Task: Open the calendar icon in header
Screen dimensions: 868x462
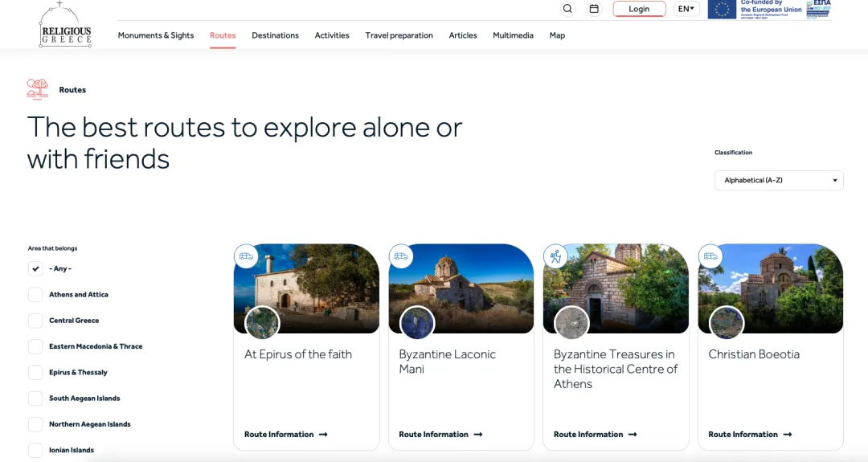Action: pyautogui.click(x=594, y=9)
